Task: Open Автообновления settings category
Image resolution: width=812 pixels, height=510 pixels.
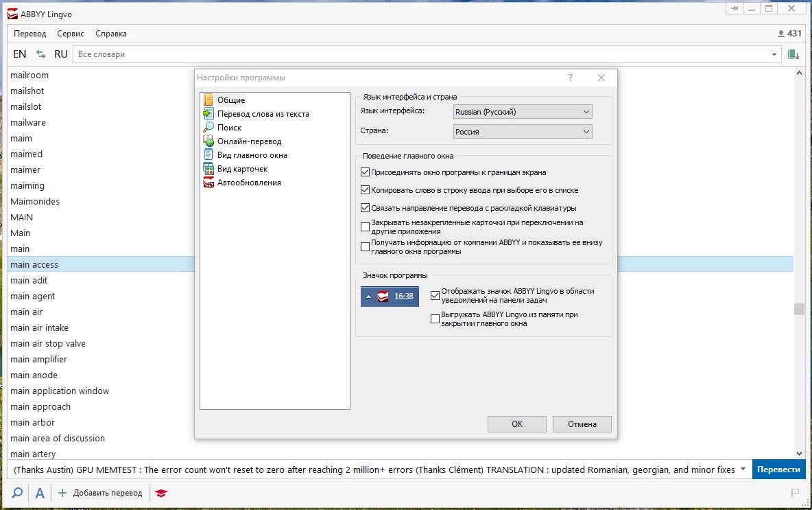Action: pos(242,183)
